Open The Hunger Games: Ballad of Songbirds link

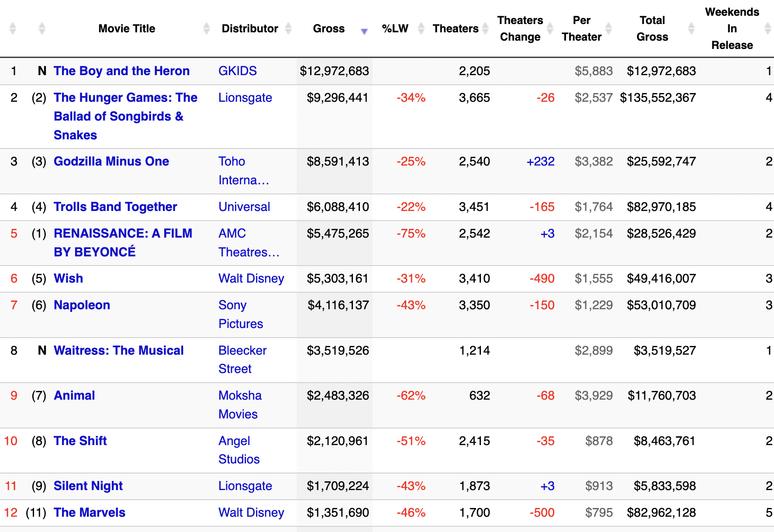125,116
